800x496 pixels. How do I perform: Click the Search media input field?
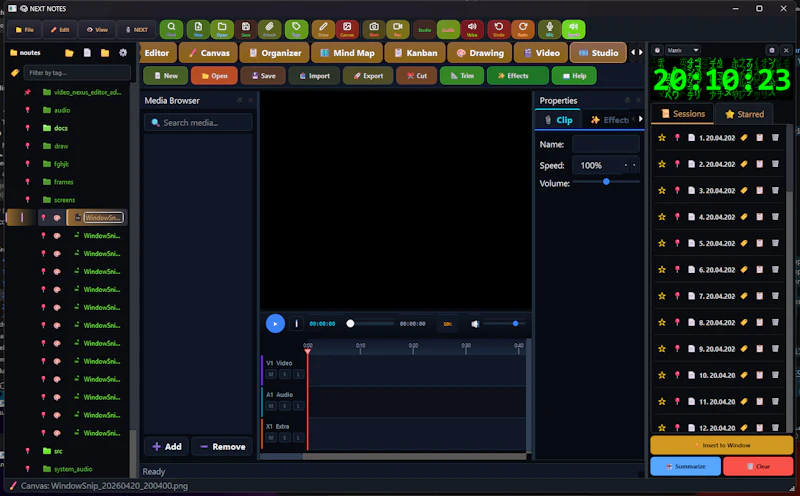(198, 122)
